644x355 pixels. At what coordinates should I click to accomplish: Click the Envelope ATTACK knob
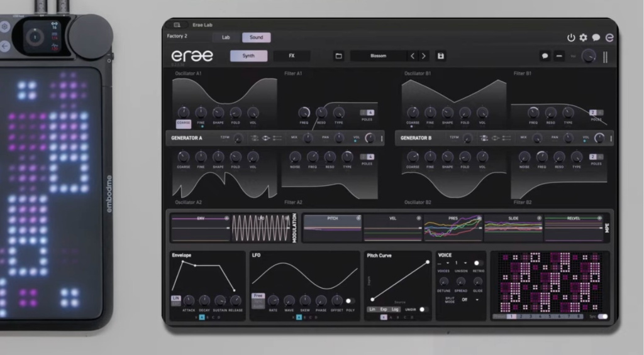pos(189,300)
